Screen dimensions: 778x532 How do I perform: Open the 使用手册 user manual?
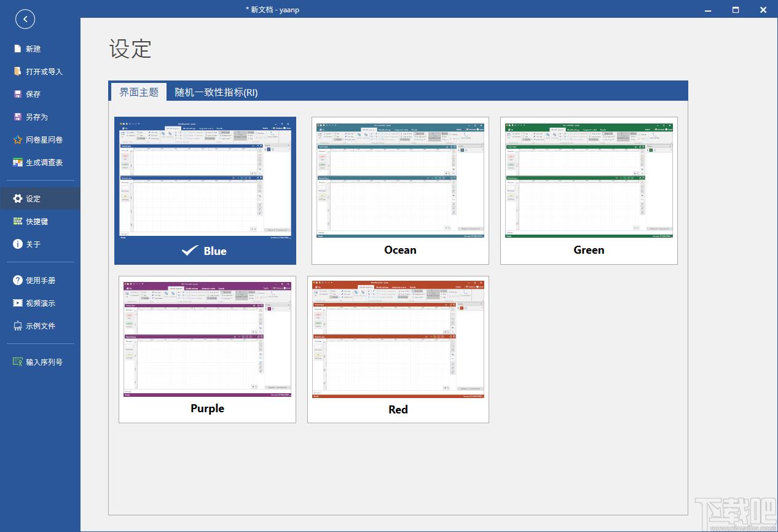coord(40,280)
